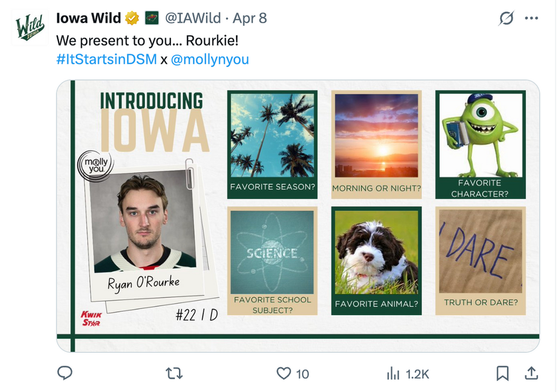The height and width of the screenshot is (392, 557).
Task: Click the reply speech bubble icon
Action: 65,373
